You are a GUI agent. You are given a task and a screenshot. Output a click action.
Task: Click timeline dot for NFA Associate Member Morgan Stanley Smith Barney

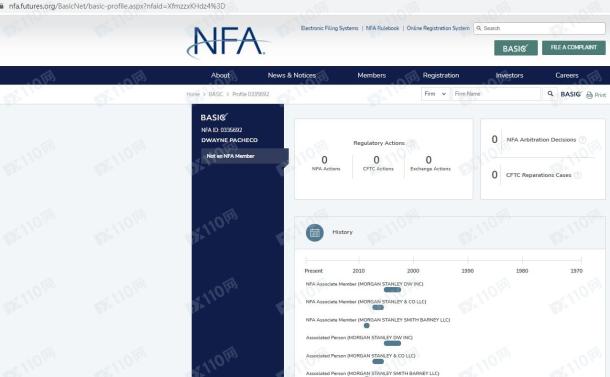(366, 326)
